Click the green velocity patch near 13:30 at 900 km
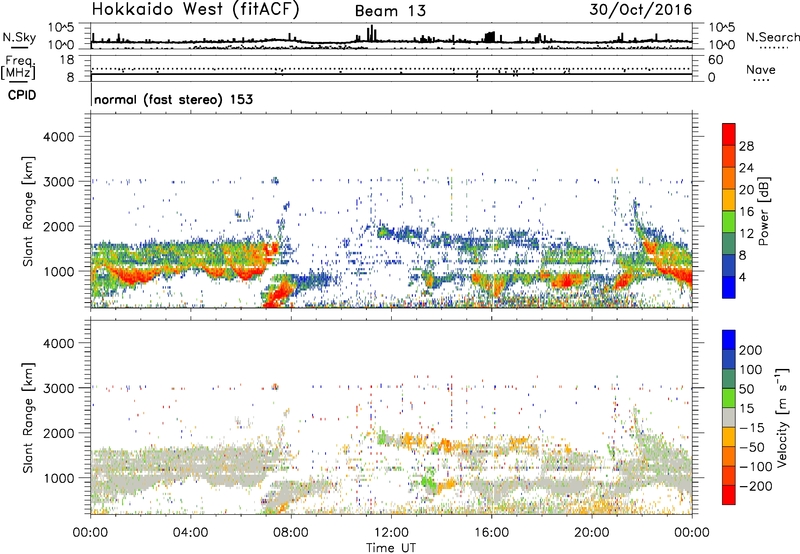 click(x=429, y=481)
